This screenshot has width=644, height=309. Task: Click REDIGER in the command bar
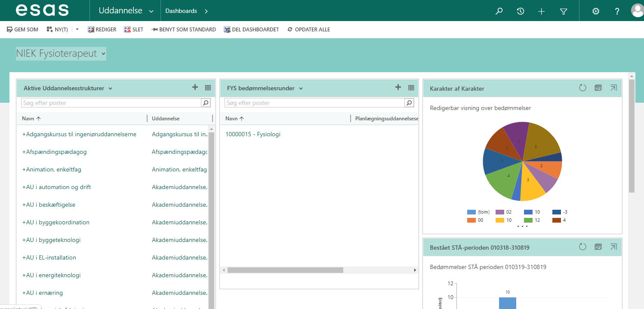tap(102, 30)
